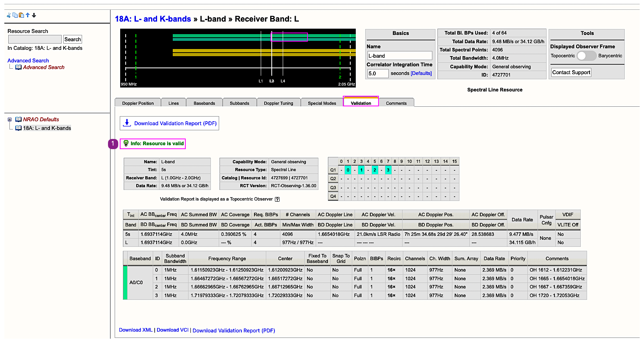Click the NRAO Defaults catalog book icon
The image size is (644, 343).
point(18,119)
